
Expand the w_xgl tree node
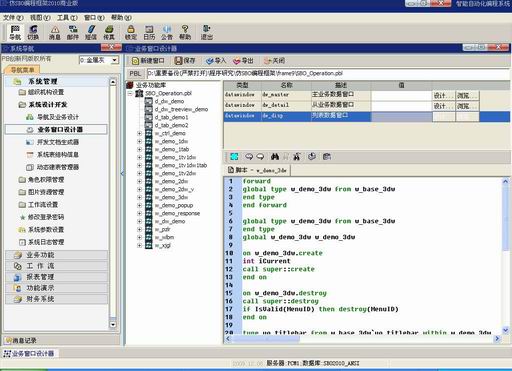[140, 245]
